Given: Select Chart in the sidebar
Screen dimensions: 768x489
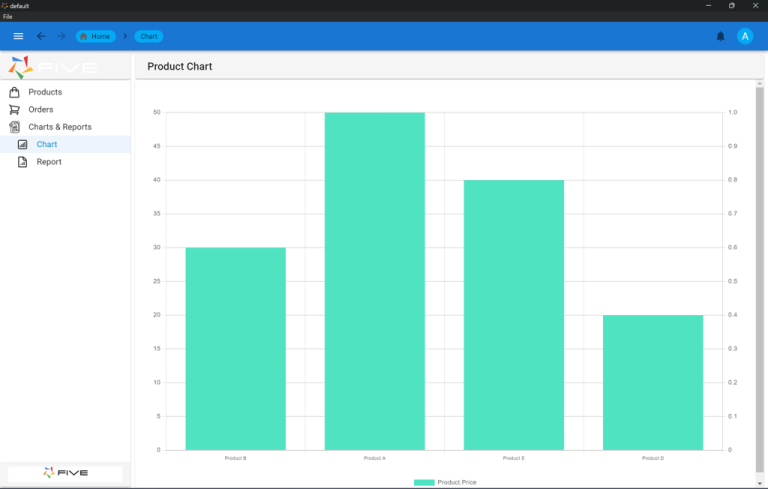Looking at the screenshot, I should coord(47,145).
